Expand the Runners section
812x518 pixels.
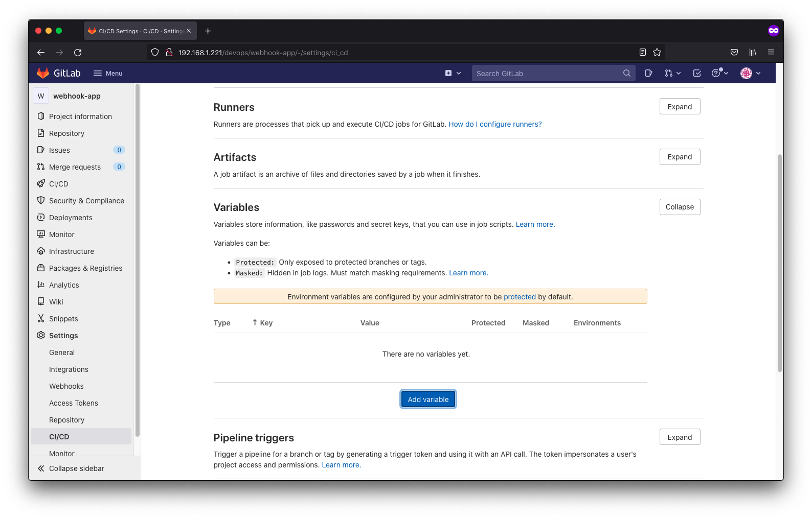point(680,106)
